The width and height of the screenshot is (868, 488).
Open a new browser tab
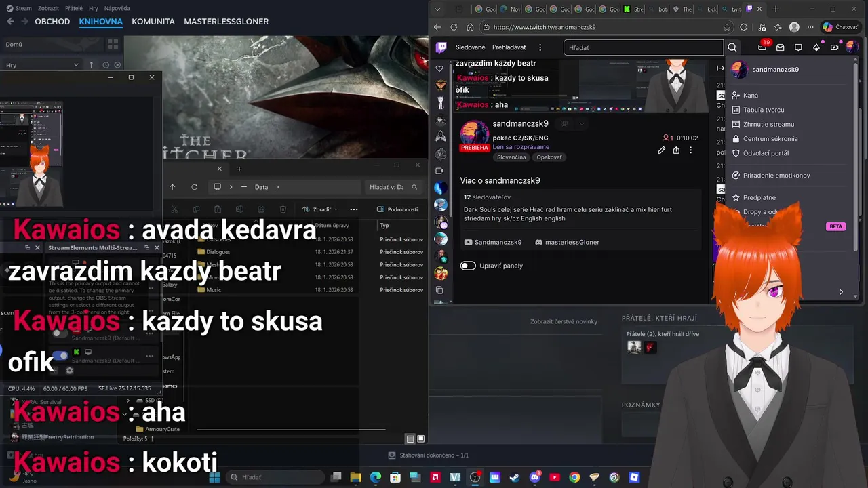pyautogui.click(x=776, y=9)
